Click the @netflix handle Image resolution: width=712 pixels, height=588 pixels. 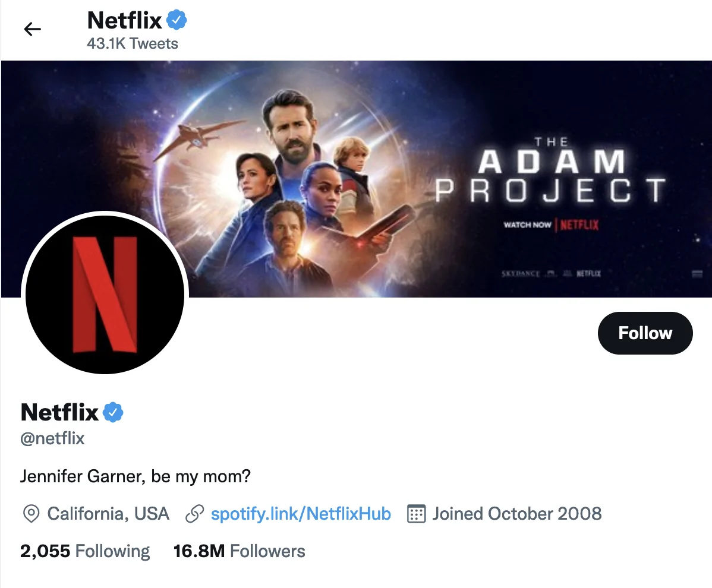52,439
